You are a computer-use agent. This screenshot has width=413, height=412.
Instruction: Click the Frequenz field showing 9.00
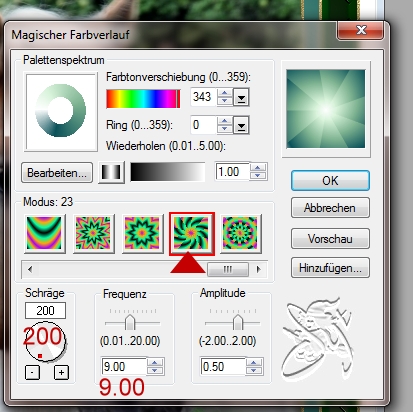pyautogui.click(x=124, y=367)
